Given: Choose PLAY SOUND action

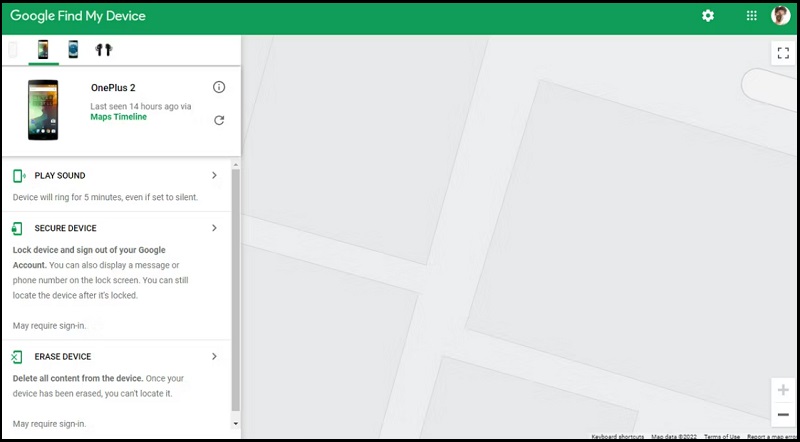Looking at the screenshot, I should (60, 176).
